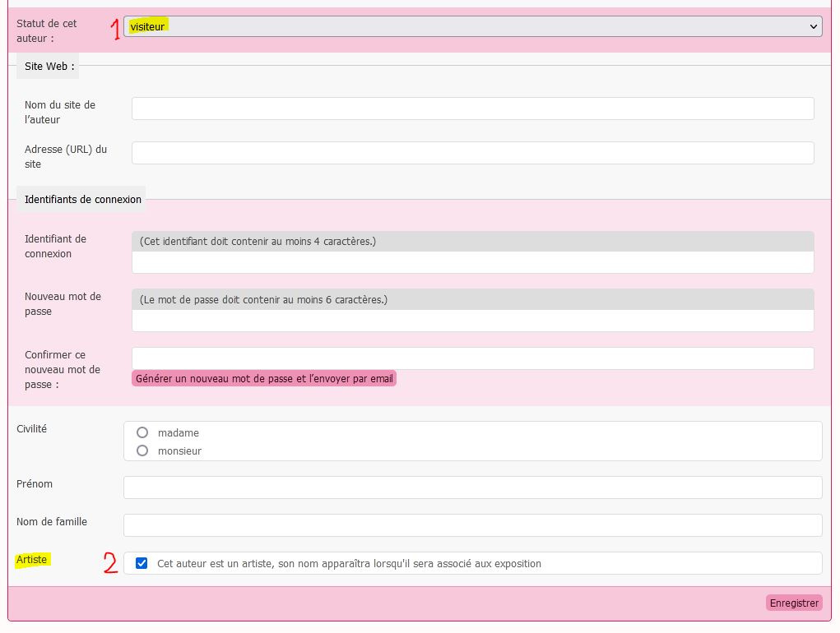
Task: Focus the "Adresse (URL) du site" input
Action: 472,153
